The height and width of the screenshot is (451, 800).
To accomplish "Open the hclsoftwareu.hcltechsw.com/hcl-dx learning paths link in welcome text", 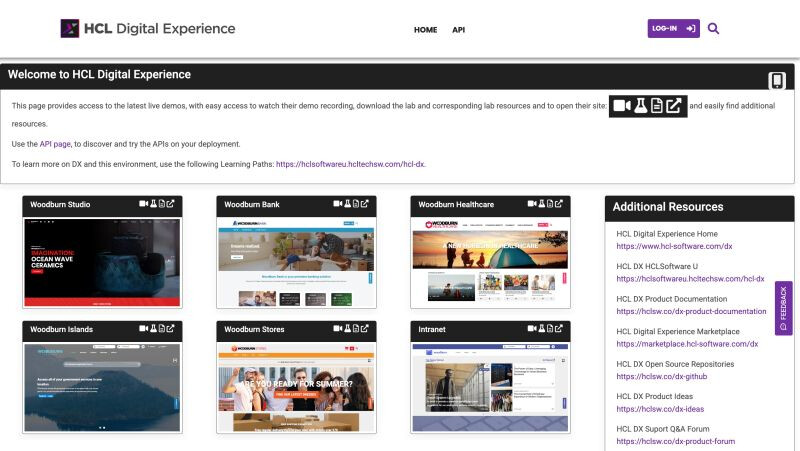I will (351, 164).
